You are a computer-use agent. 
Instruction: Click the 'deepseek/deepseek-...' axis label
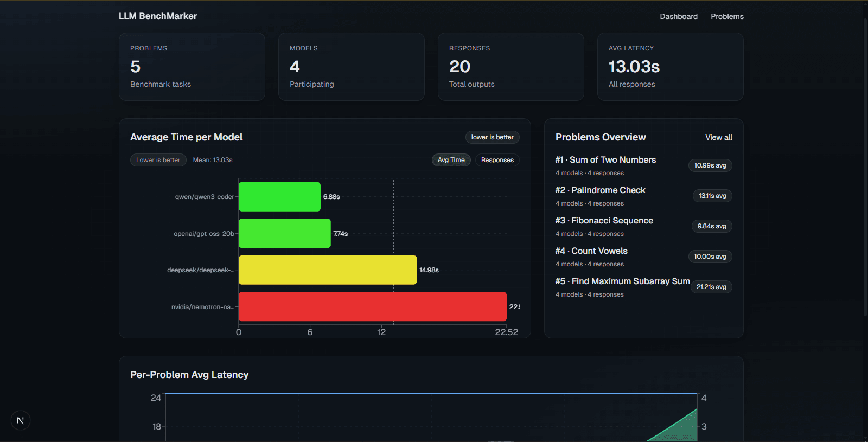click(x=201, y=270)
